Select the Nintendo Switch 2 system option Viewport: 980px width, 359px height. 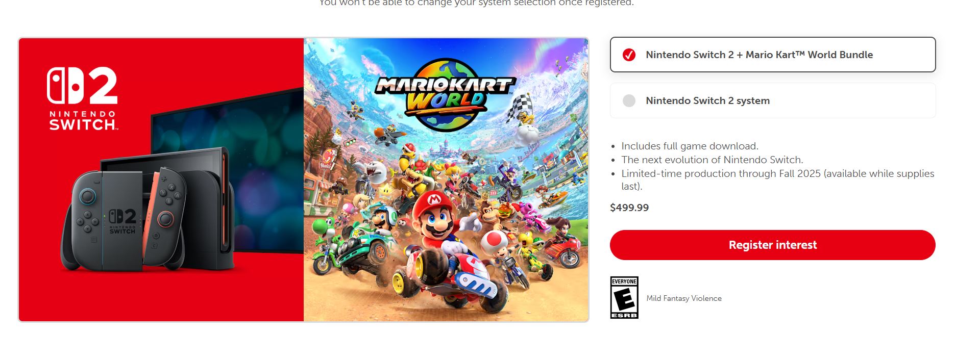pos(773,100)
